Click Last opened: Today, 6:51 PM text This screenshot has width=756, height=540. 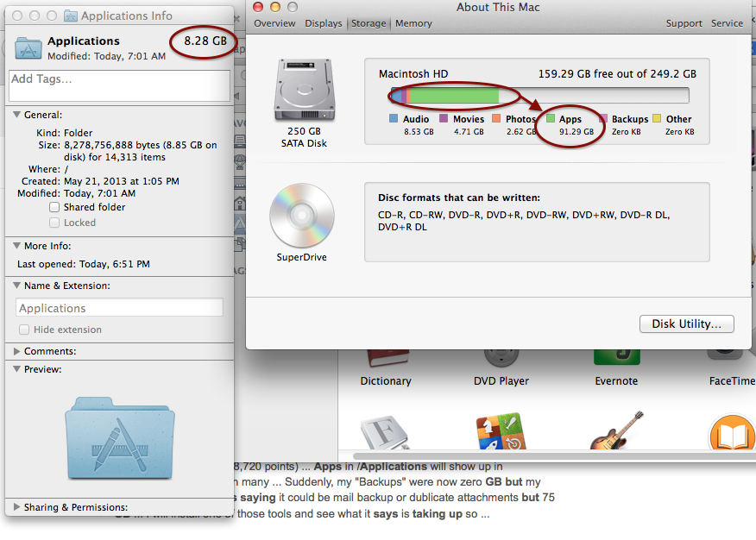84,264
